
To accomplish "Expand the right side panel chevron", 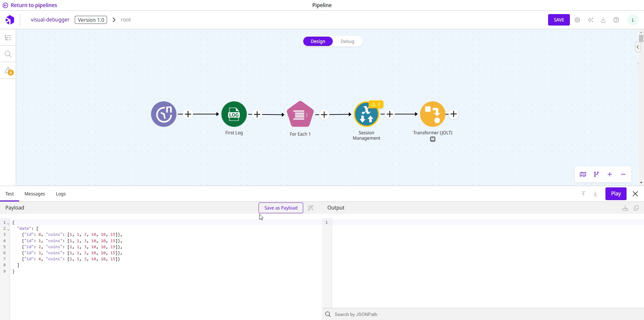I will 638,47.
